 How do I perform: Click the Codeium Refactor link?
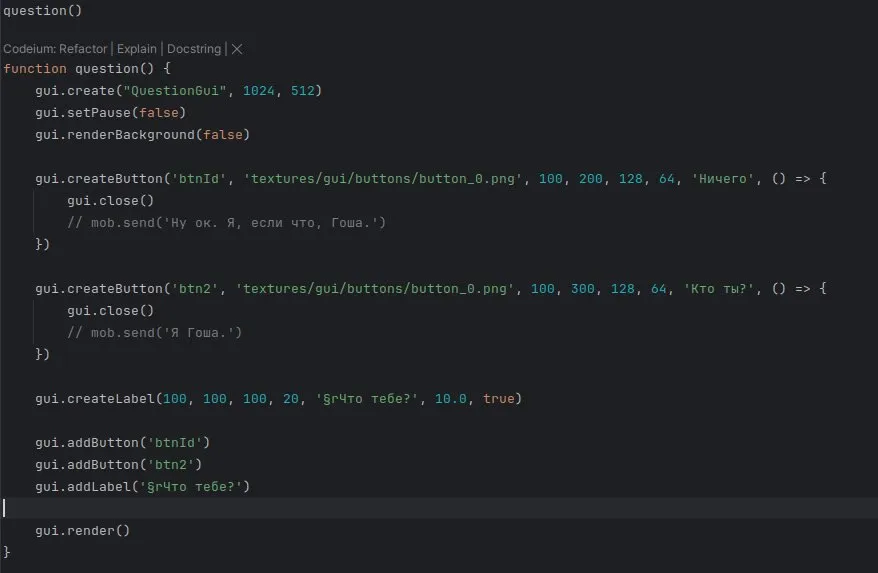point(83,49)
